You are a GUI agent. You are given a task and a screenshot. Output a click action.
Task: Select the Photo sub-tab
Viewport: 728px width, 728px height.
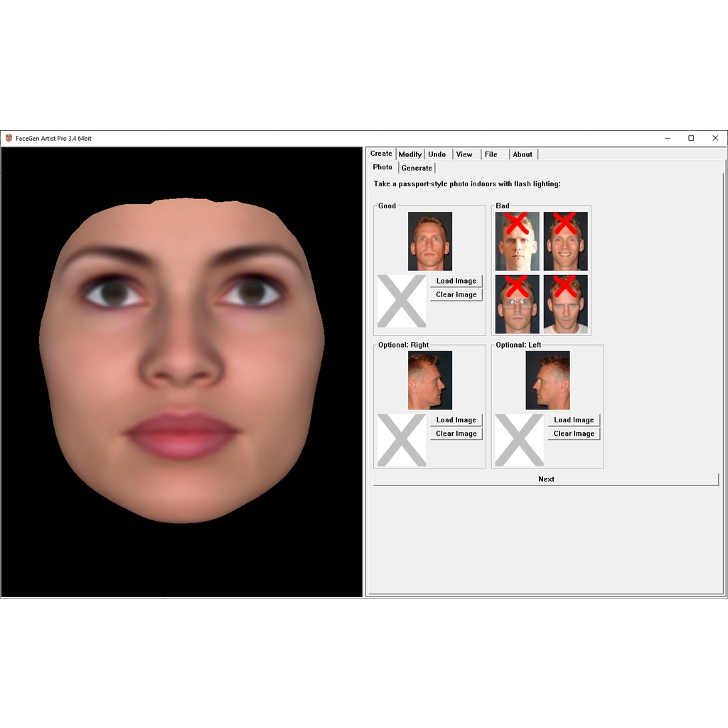(x=382, y=167)
